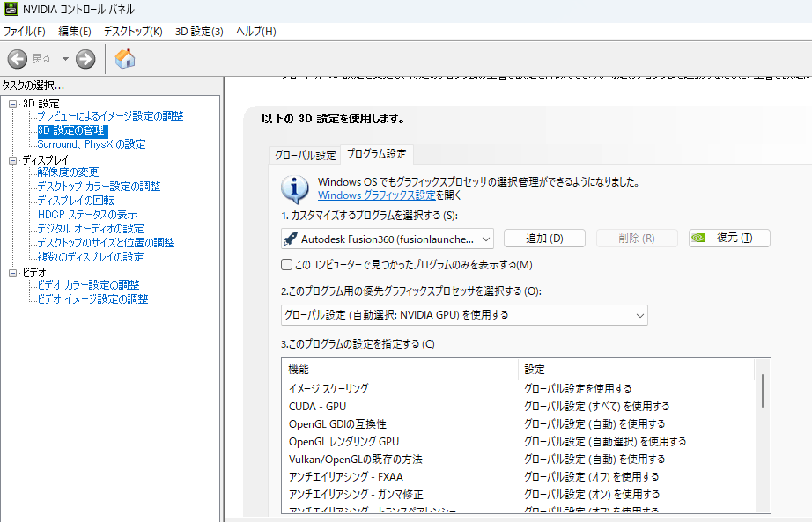Click 'グローバル設定を使用する' value for image scaling
Viewport: 812px width, 522px height.
(x=578, y=388)
